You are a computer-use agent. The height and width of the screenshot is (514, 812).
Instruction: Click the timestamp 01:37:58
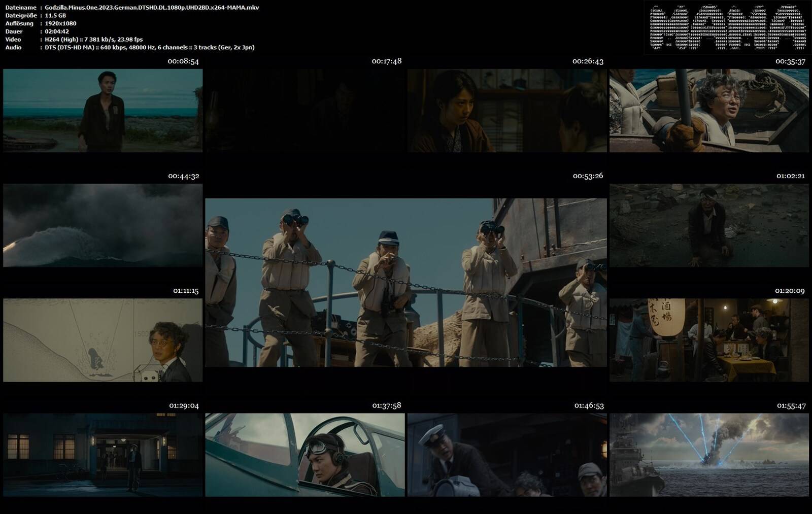click(387, 405)
